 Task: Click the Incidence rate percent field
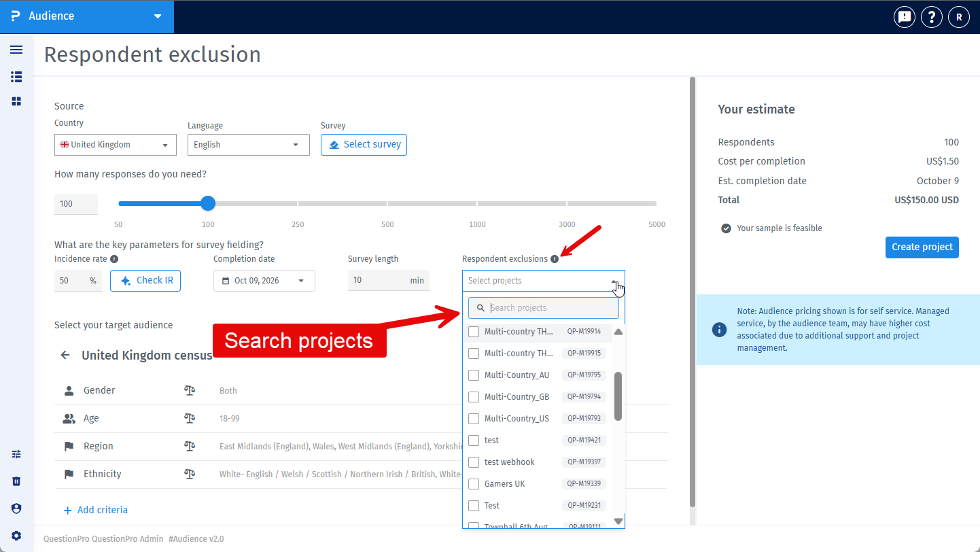(78, 281)
